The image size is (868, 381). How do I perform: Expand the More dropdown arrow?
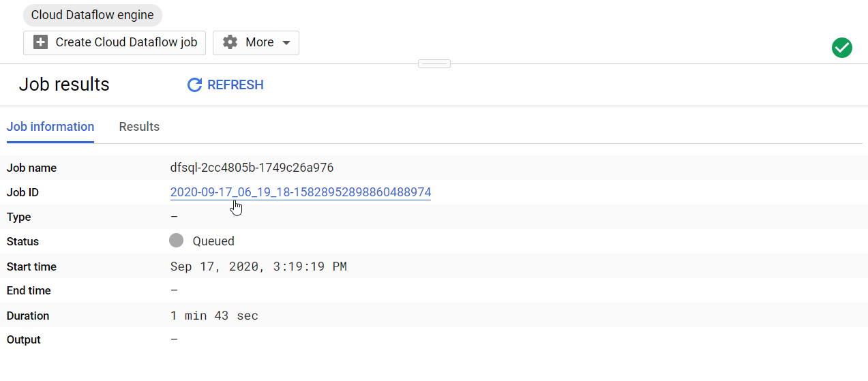(286, 43)
